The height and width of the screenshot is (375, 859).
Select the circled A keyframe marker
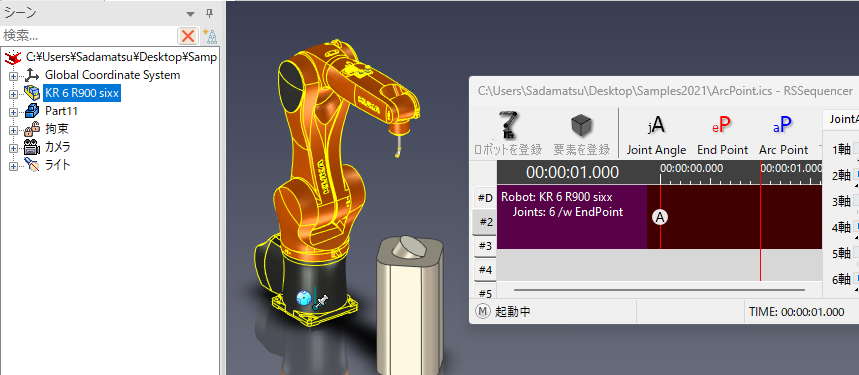[x=660, y=217]
